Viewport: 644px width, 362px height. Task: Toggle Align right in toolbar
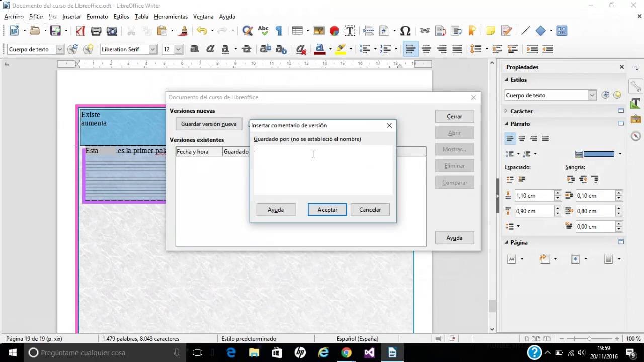pyautogui.click(x=442, y=49)
